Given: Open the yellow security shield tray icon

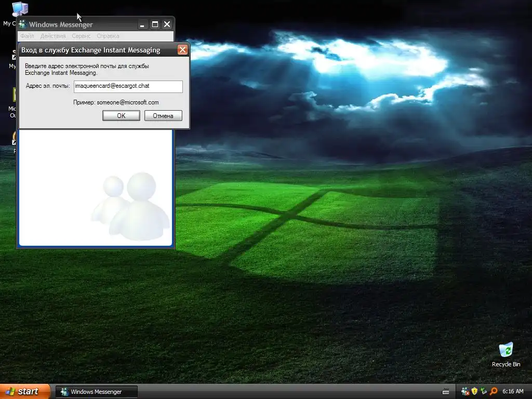Looking at the screenshot, I should (x=474, y=392).
